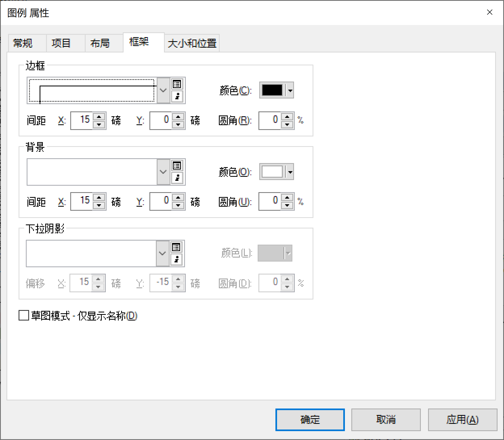Click the 取消 button
The image size is (504, 440).
(x=386, y=420)
